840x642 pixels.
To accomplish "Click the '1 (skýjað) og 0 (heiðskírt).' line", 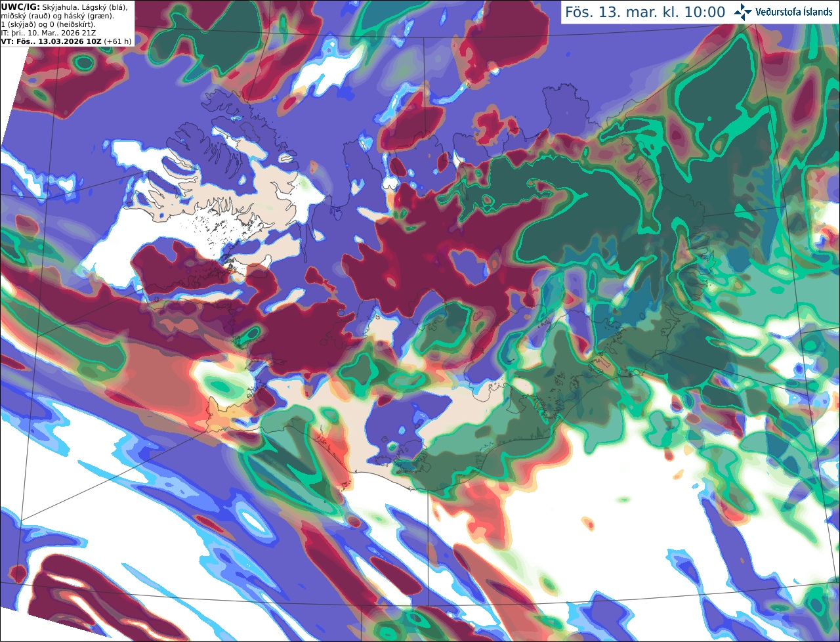I will (x=48, y=24).
